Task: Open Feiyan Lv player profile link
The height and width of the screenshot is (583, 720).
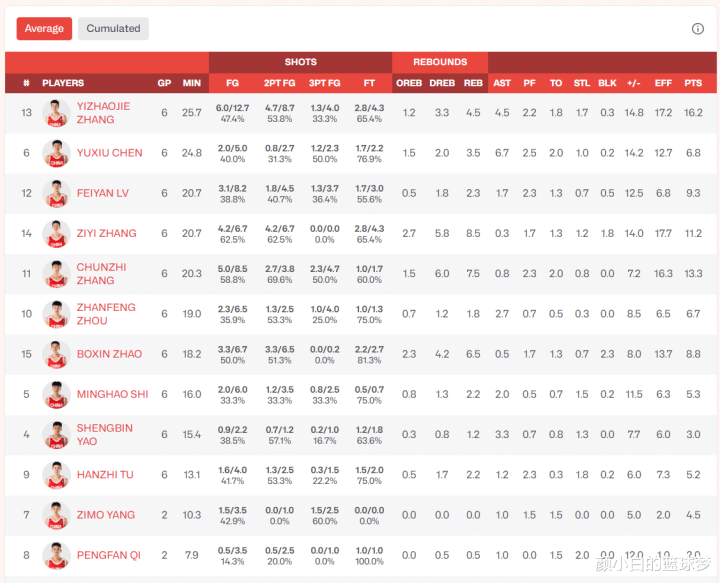Action: 102,193
